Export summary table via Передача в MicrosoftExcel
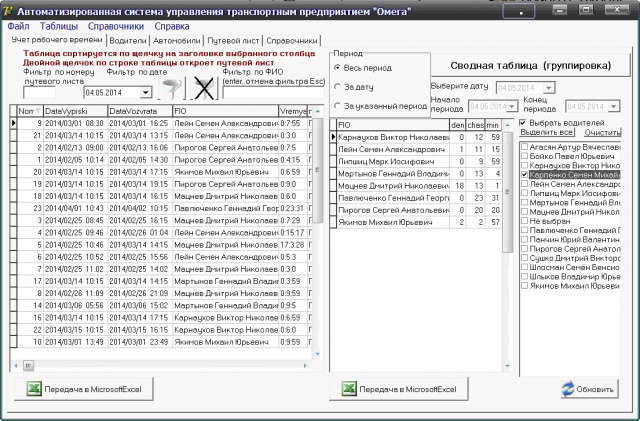 click(399, 389)
